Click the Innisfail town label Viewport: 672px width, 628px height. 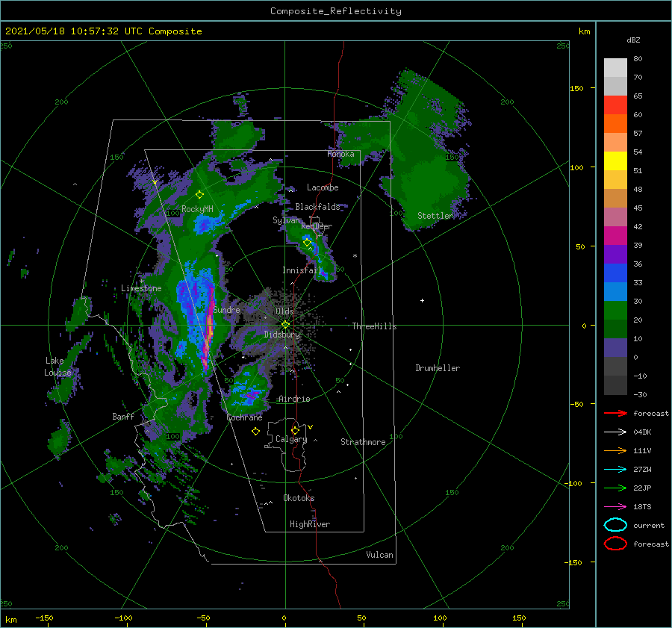pyautogui.click(x=302, y=270)
